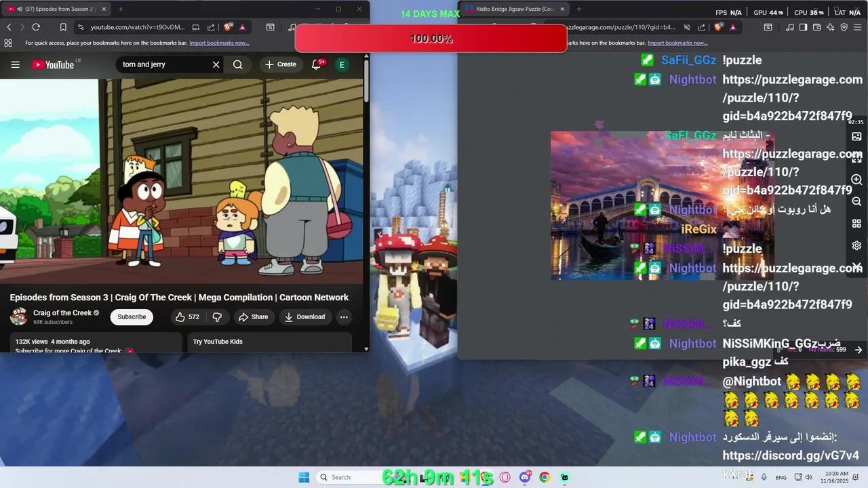Image resolution: width=868 pixels, height=488 pixels.
Task: Clear the 'tom and jerry' search text
Action: click(x=216, y=64)
